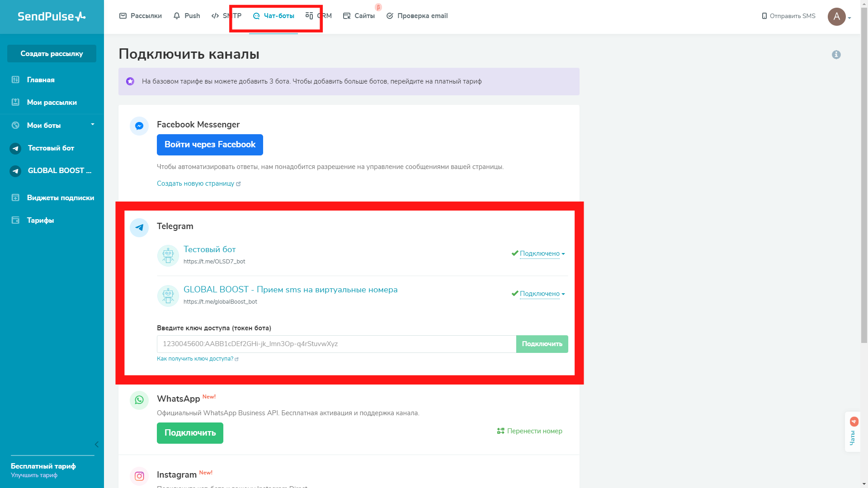The width and height of the screenshot is (868, 488).
Task: Expand the Мои боты sidebar section arrow
Action: pos(93,124)
